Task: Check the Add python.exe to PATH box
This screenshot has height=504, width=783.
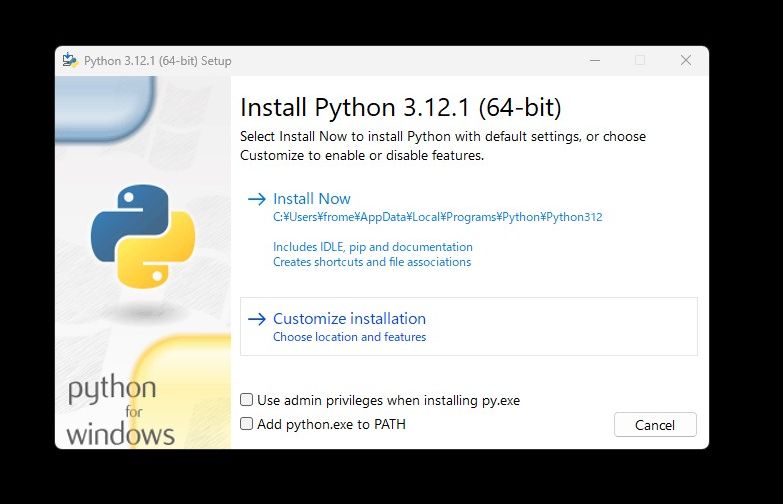Action: (247, 424)
